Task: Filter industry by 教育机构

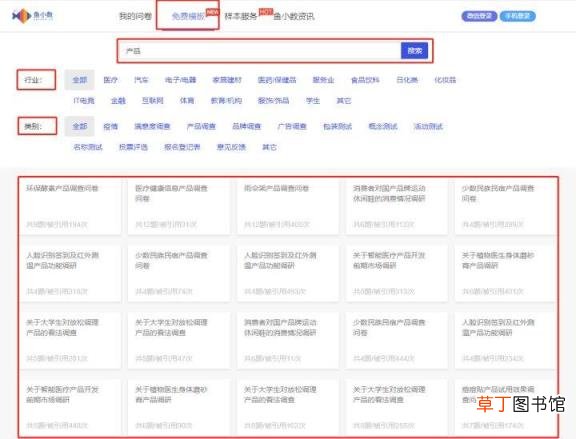Action: coord(226,100)
